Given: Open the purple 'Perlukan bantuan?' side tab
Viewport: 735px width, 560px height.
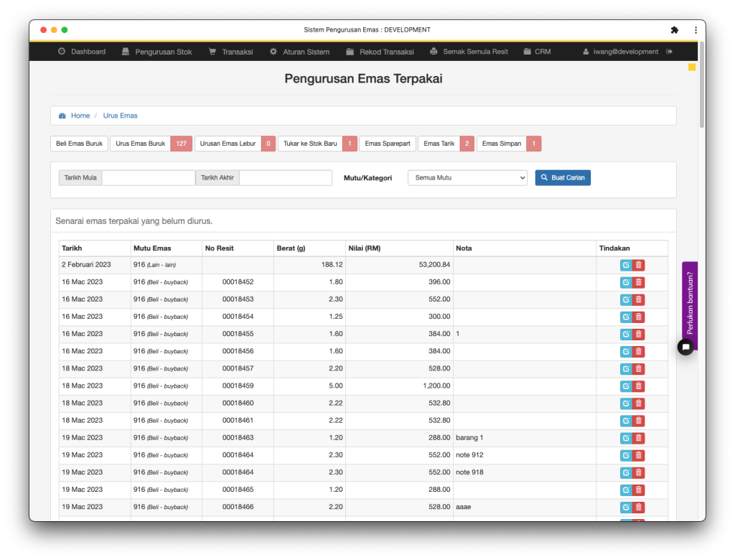Looking at the screenshot, I should 690,302.
